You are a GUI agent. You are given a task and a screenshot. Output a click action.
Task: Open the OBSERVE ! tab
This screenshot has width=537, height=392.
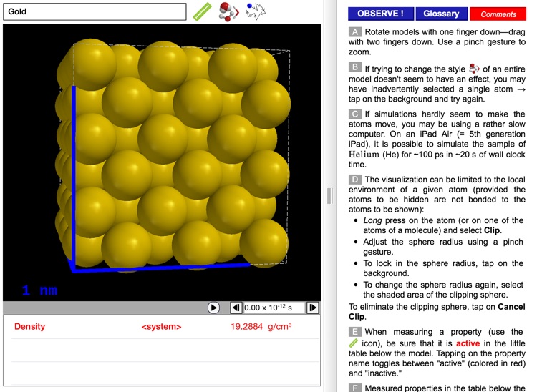click(x=380, y=14)
